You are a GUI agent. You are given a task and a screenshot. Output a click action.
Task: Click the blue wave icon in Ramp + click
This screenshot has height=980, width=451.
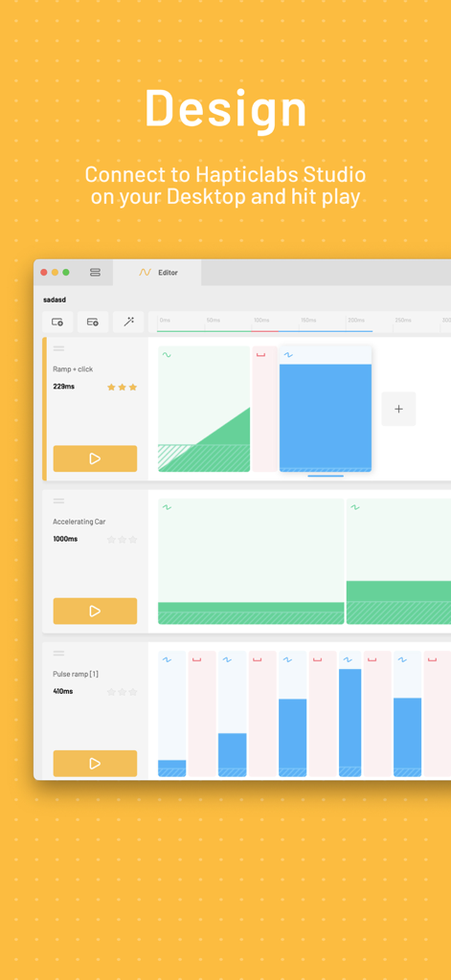[x=288, y=355]
